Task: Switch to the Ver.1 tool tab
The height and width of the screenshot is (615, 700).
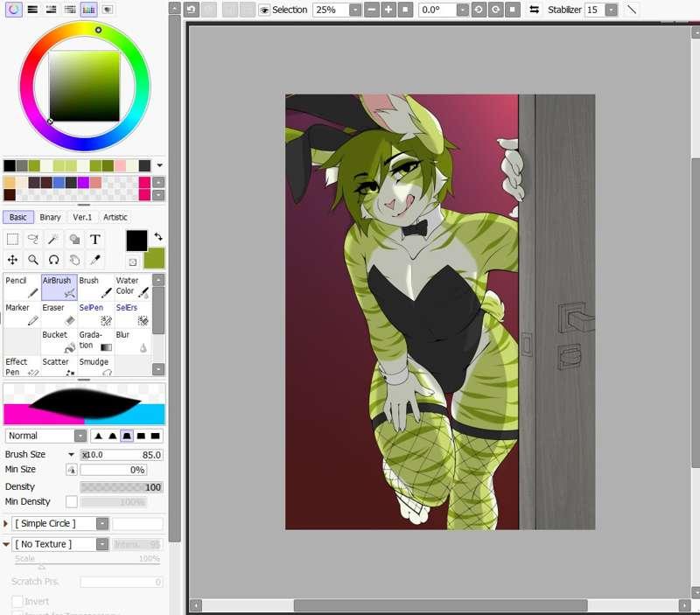Action: click(x=82, y=217)
